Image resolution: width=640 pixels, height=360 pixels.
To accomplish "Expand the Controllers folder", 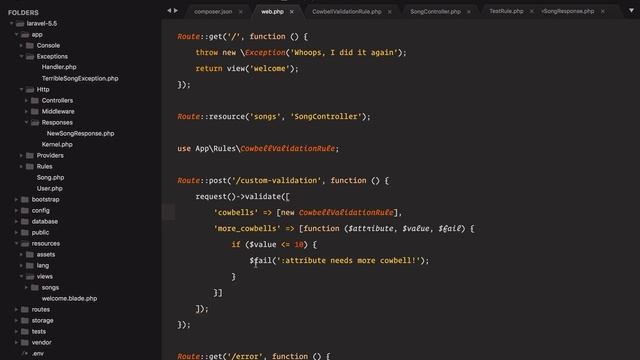I will (x=26, y=100).
